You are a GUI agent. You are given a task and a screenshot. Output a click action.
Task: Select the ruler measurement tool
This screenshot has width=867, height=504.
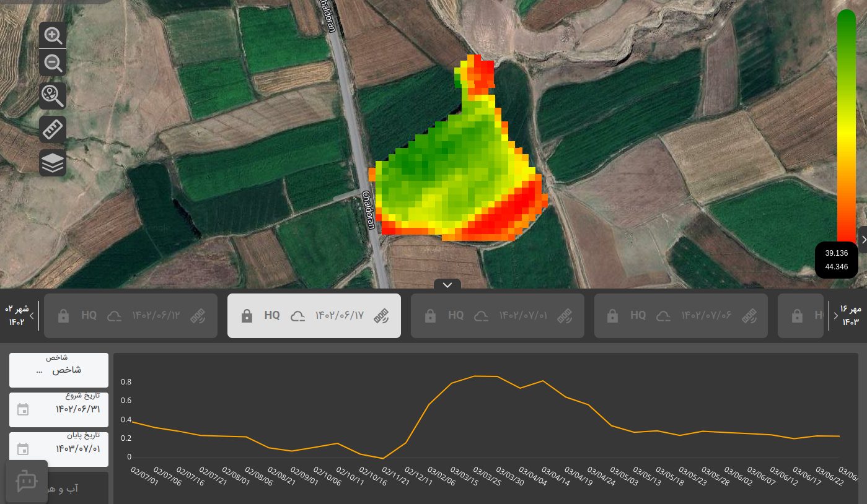click(x=53, y=129)
